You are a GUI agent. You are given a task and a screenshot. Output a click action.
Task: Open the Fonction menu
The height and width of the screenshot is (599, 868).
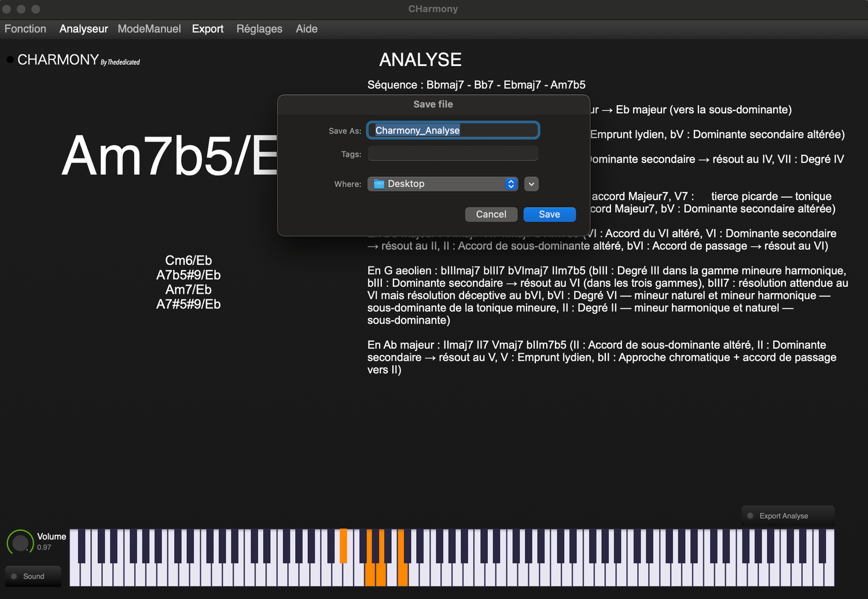click(x=25, y=29)
